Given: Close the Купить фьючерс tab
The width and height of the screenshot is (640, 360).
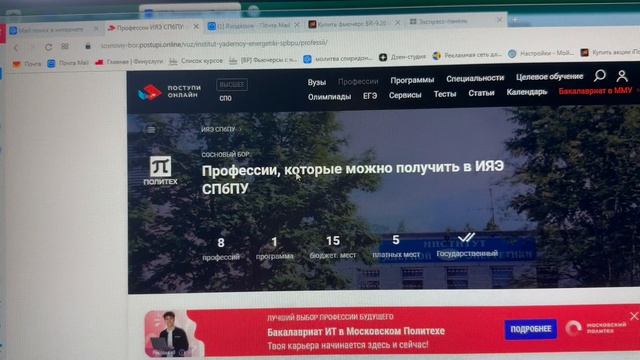Looking at the screenshot, I should pyautogui.click(x=397, y=23).
